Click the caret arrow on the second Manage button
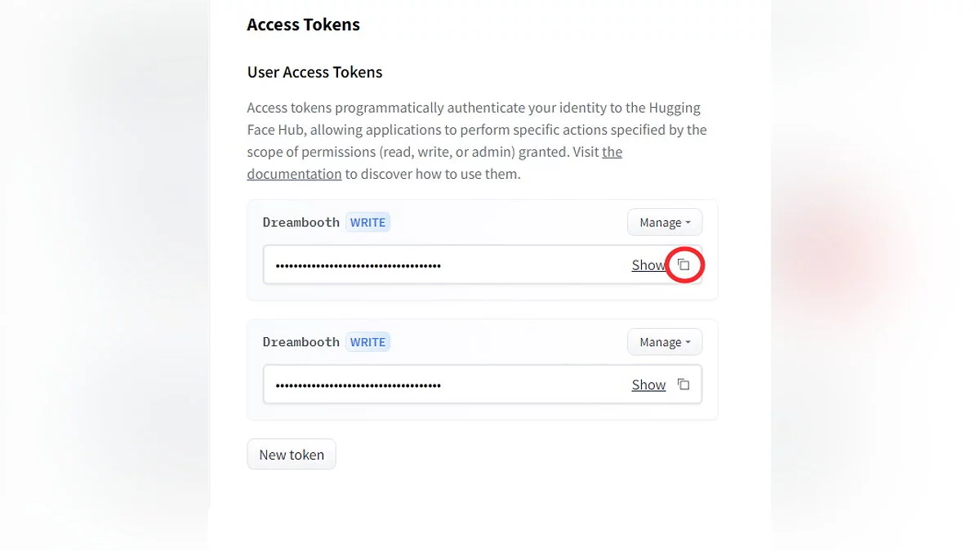980x551 pixels. tap(688, 343)
